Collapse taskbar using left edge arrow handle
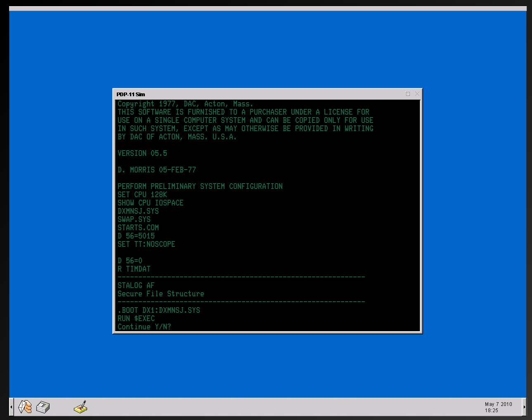The image size is (532, 420). click(x=12, y=407)
